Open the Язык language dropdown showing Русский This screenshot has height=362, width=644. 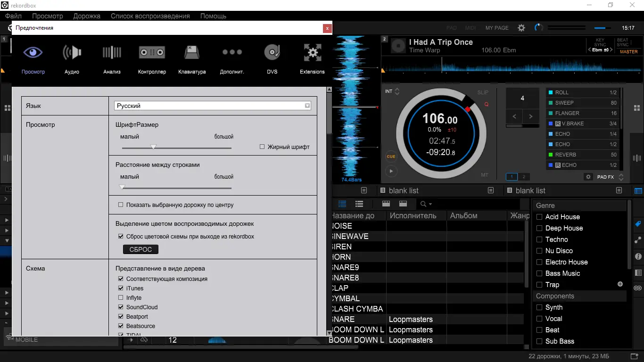213,106
